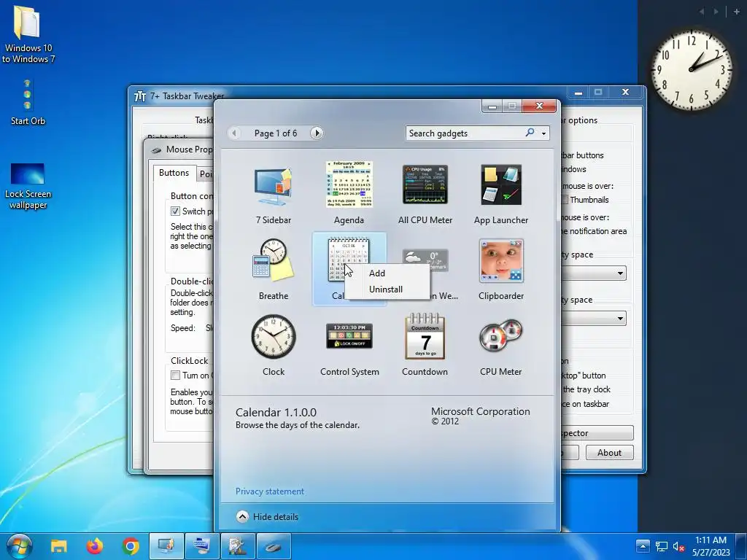The image size is (747, 560).
Task: Open Windows 10 to Windows 7 folder
Action: coord(28,34)
